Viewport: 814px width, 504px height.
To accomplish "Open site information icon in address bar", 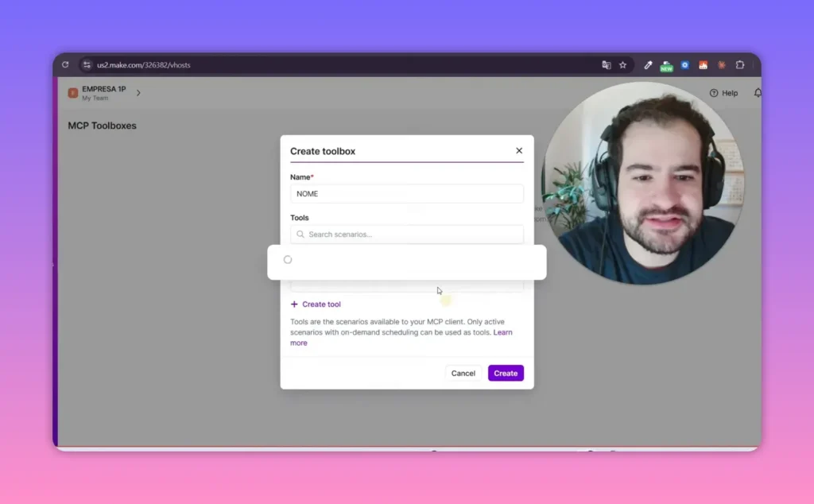I will point(87,65).
